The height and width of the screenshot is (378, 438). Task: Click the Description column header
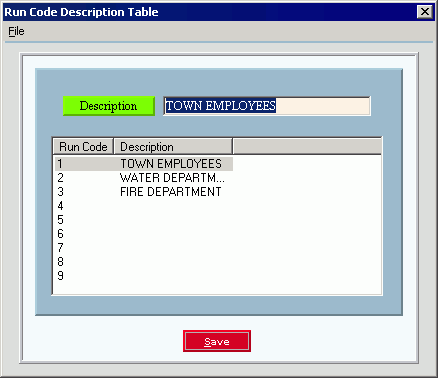click(x=173, y=147)
